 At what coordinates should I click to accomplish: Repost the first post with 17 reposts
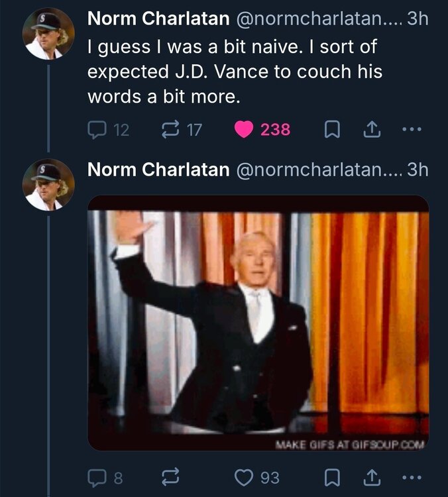click(170, 129)
